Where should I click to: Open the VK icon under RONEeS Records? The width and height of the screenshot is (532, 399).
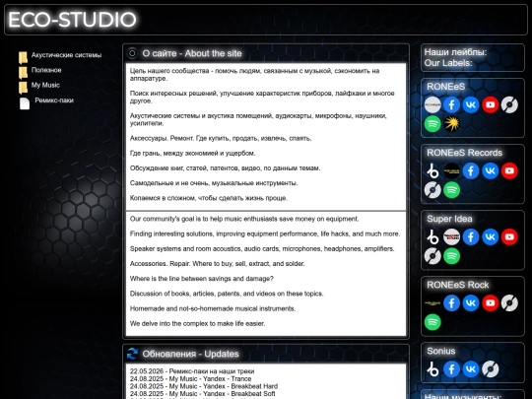point(491,171)
